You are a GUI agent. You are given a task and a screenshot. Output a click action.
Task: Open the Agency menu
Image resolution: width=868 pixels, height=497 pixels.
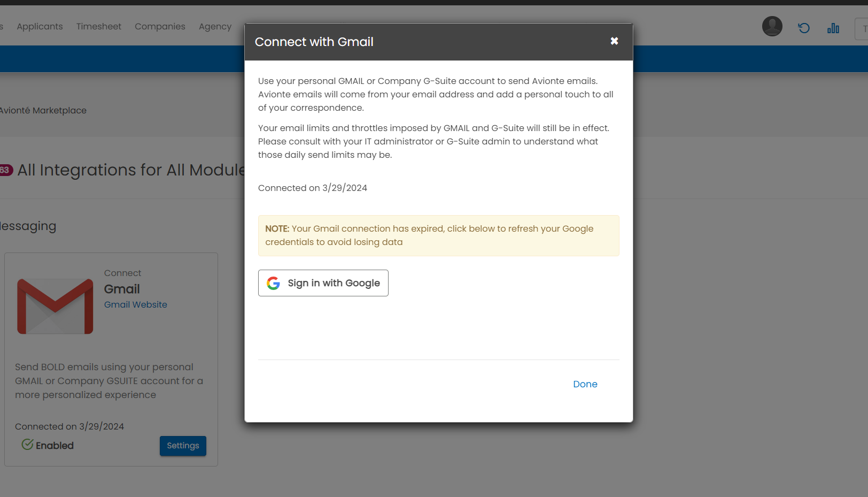point(215,26)
